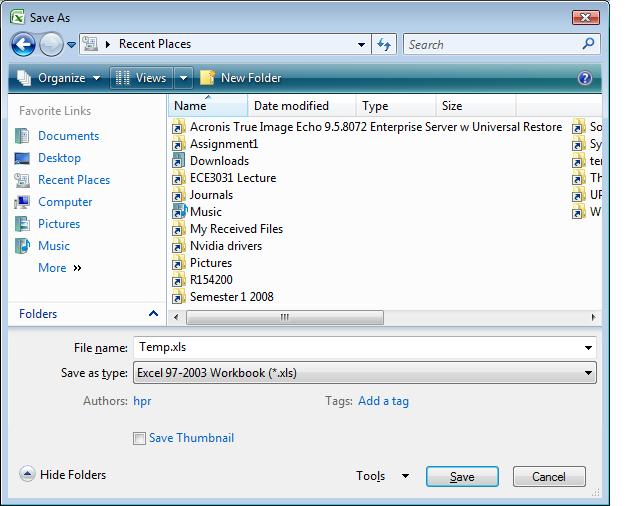Image resolution: width=640 pixels, height=506 pixels.
Task: Open the File name dropdown arrow
Action: tap(588, 348)
